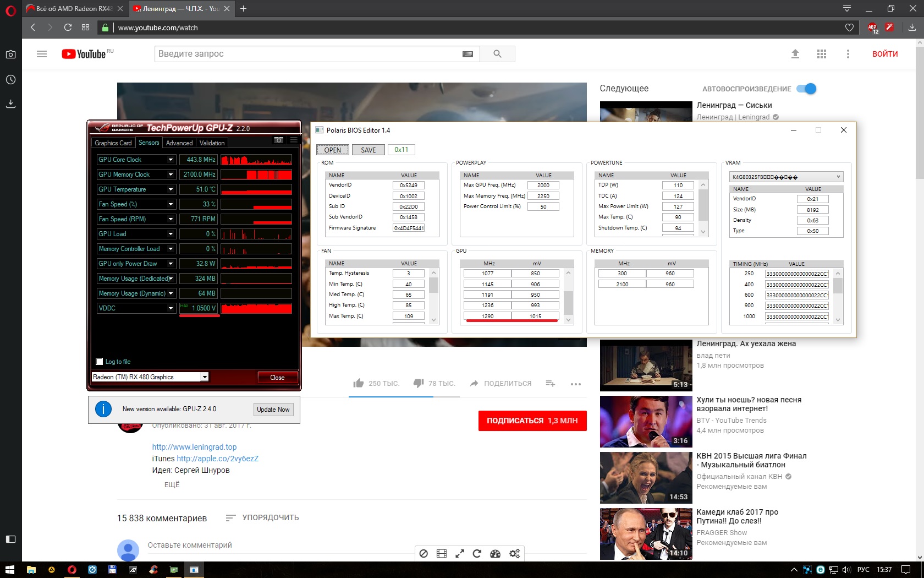Click Update Now for GPU-Z
The height and width of the screenshot is (578, 924).
273,409
